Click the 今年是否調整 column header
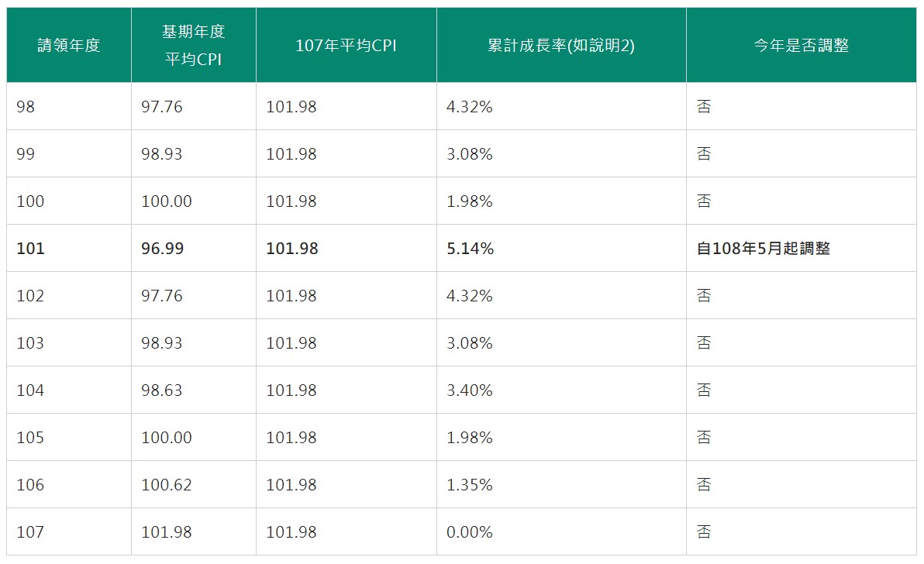This screenshot has width=924, height=564. pyautogui.click(x=801, y=46)
